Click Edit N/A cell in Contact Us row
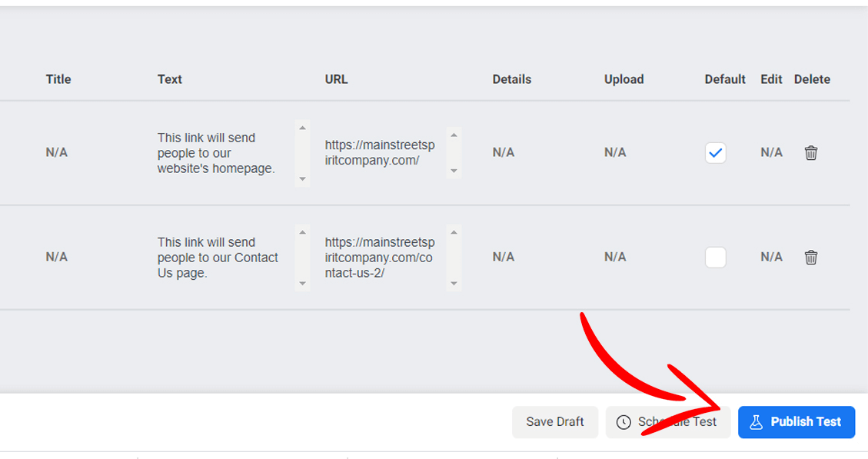The image size is (868, 459). [x=771, y=257]
